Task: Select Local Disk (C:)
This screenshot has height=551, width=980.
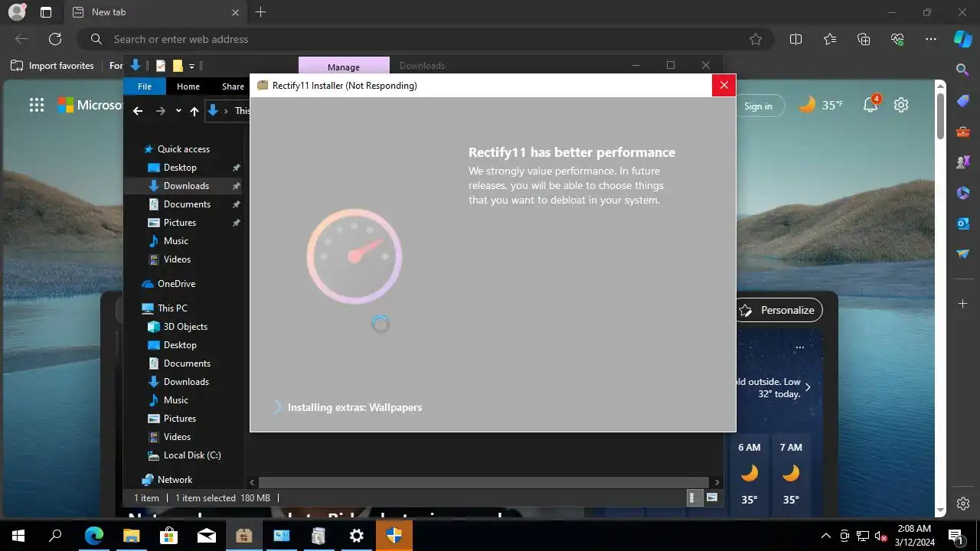Action: click(192, 455)
